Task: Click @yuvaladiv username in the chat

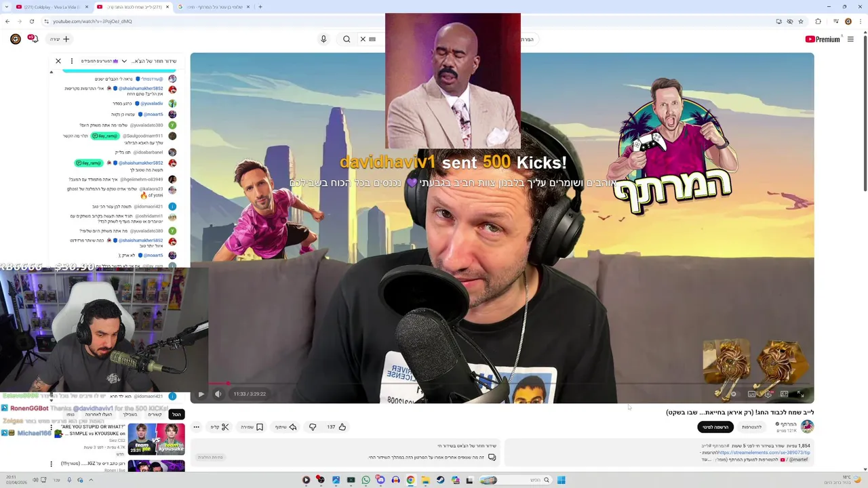Action: (x=152, y=104)
